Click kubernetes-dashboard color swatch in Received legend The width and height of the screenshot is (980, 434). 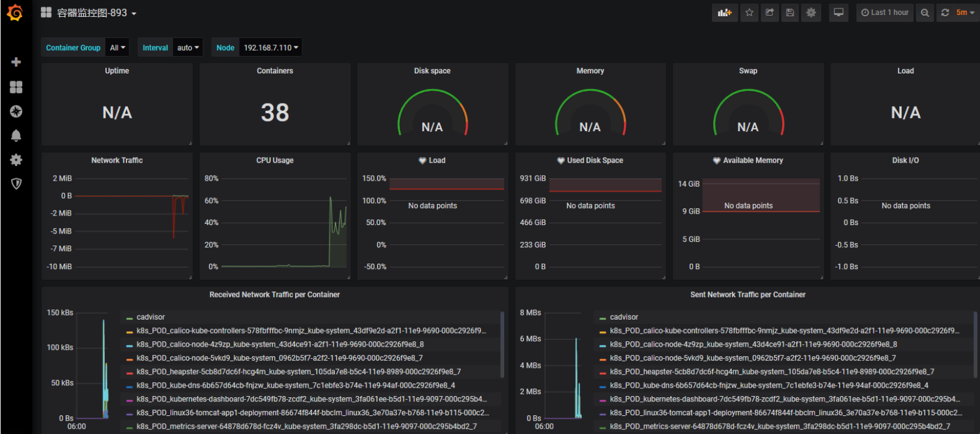click(x=130, y=400)
